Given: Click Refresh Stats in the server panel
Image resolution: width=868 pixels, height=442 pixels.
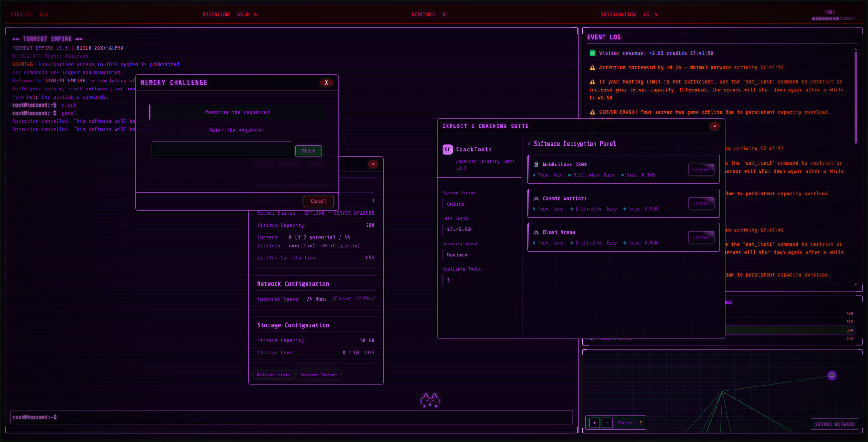Looking at the screenshot, I should pos(273,375).
